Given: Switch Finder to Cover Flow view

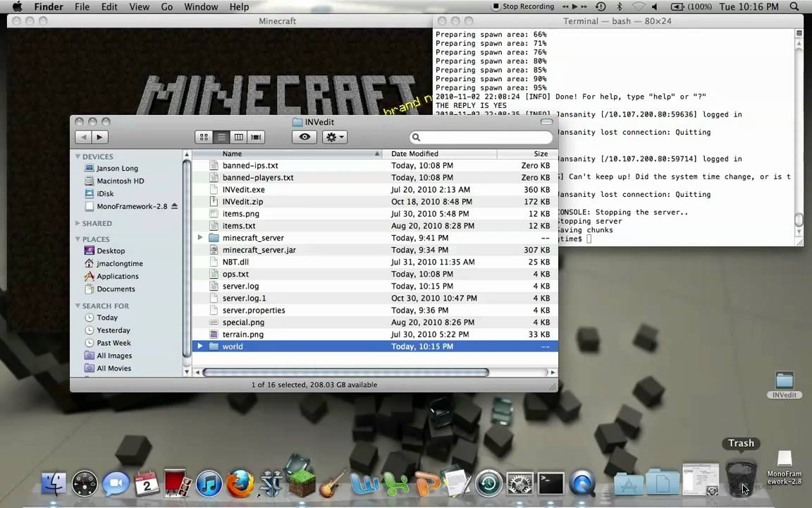Looking at the screenshot, I should click(256, 138).
